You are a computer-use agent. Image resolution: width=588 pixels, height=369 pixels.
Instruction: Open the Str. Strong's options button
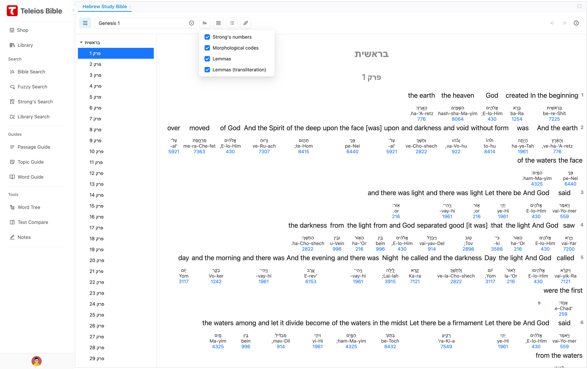tap(205, 23)
